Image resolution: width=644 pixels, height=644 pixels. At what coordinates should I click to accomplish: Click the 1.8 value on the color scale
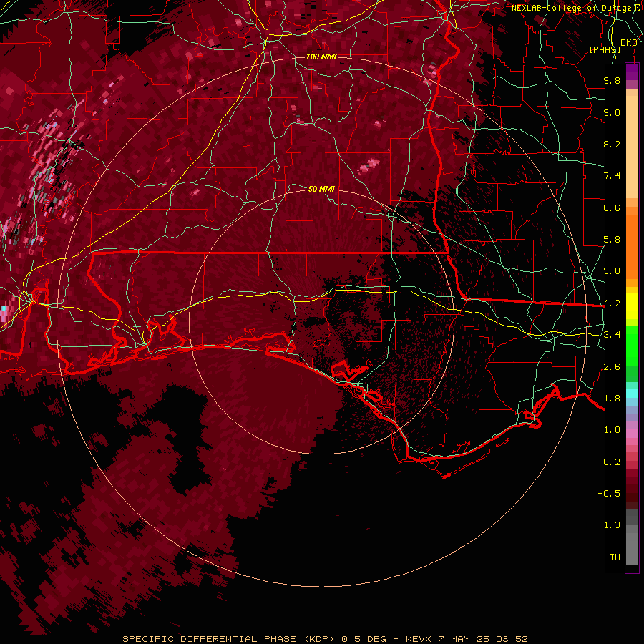tap(612, 399)
